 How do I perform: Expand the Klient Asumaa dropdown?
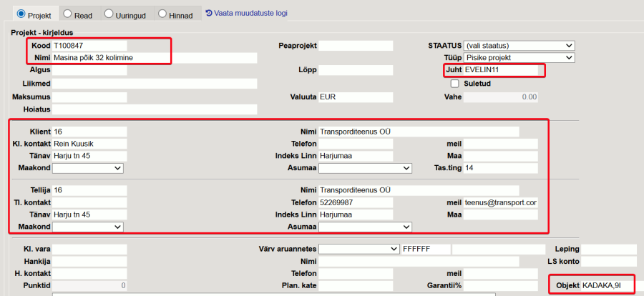click(x=365, y=168)
